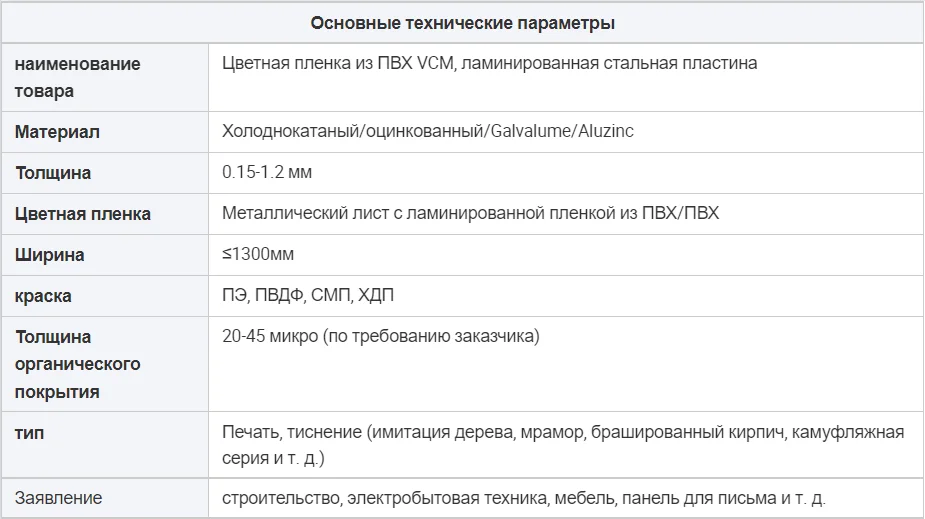Click the '0.15-1.2 мм' thickness value
Screen dimensions: 925x519
[x=267, y=173]
